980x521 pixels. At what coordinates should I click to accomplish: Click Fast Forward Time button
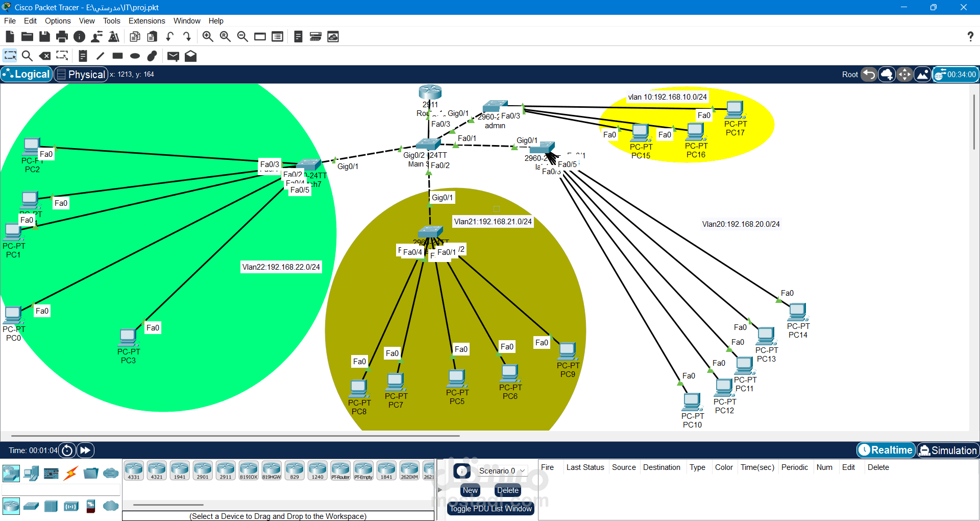point(85,450)
